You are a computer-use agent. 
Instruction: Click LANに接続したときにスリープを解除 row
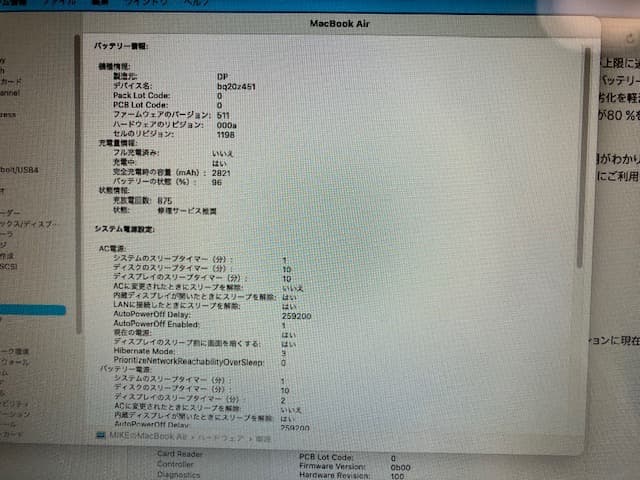177,306
